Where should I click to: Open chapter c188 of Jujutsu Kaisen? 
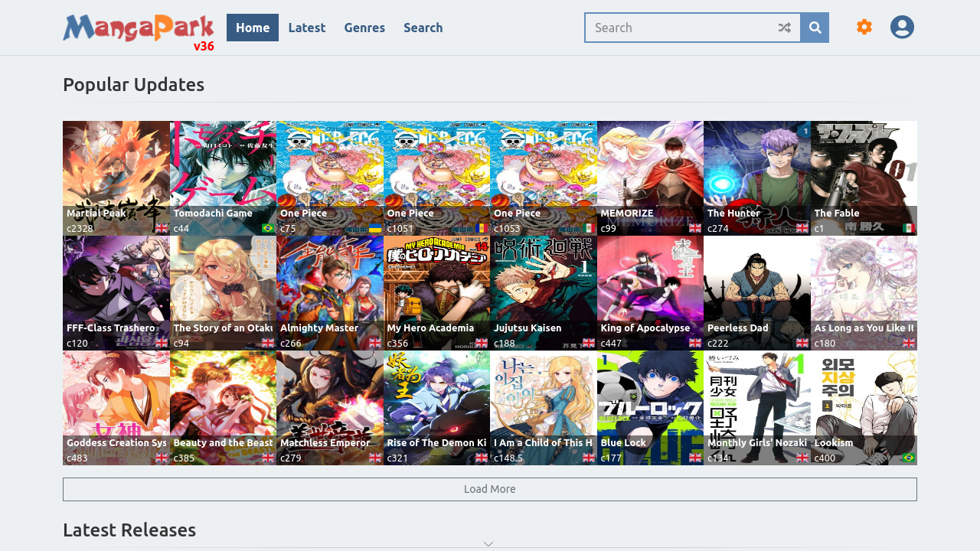[x=505, y=343]
